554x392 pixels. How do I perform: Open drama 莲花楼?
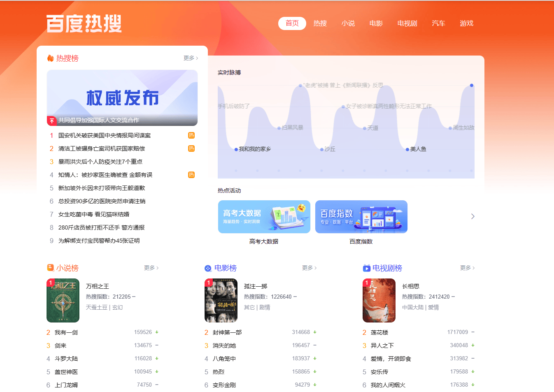[379, 332]
